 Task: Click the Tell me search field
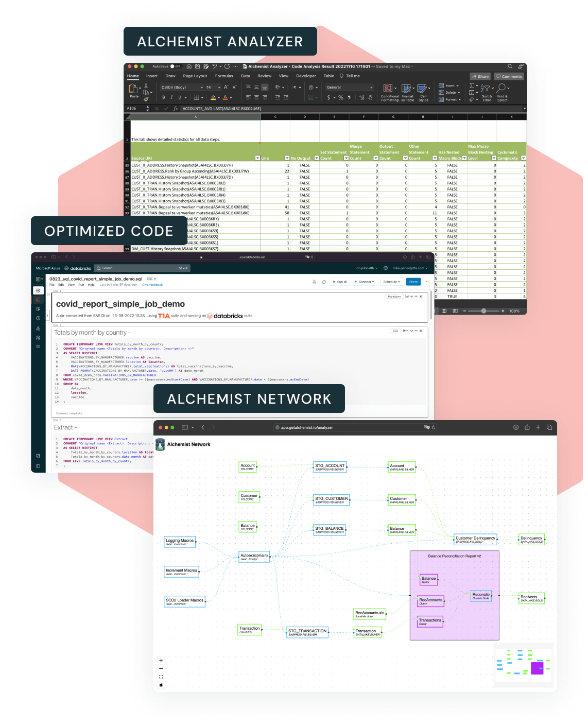click(x=350, y=76)
